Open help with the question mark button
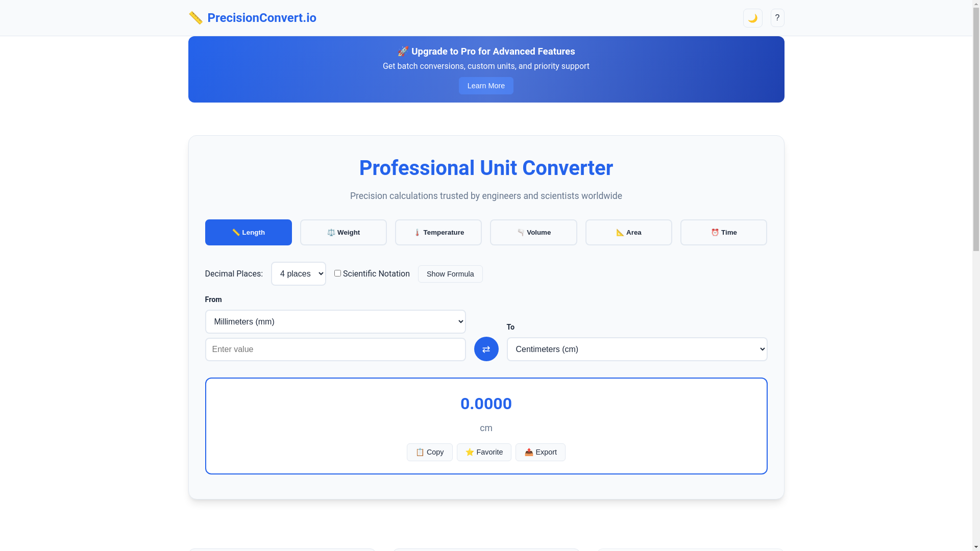Image resolution: width=980 pixels, height=551 pixels. [x=777, y=18]
